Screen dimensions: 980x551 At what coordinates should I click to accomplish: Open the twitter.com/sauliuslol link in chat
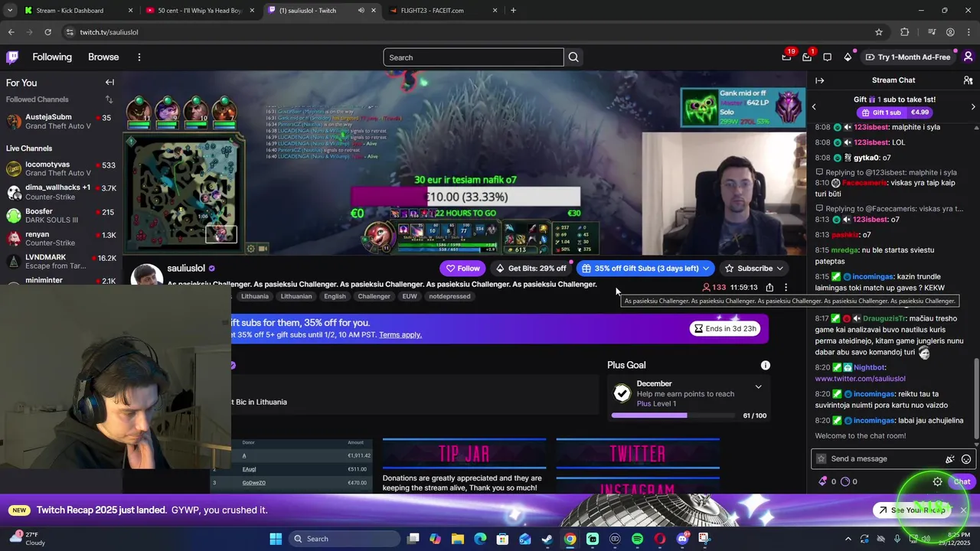coord(860,379)
